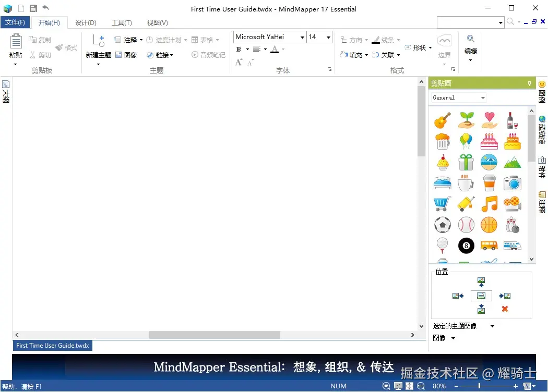Decrease font size with small A icon
Image resolution: width=548 pixels, height=392 pixels.
(x=251, y=63)
